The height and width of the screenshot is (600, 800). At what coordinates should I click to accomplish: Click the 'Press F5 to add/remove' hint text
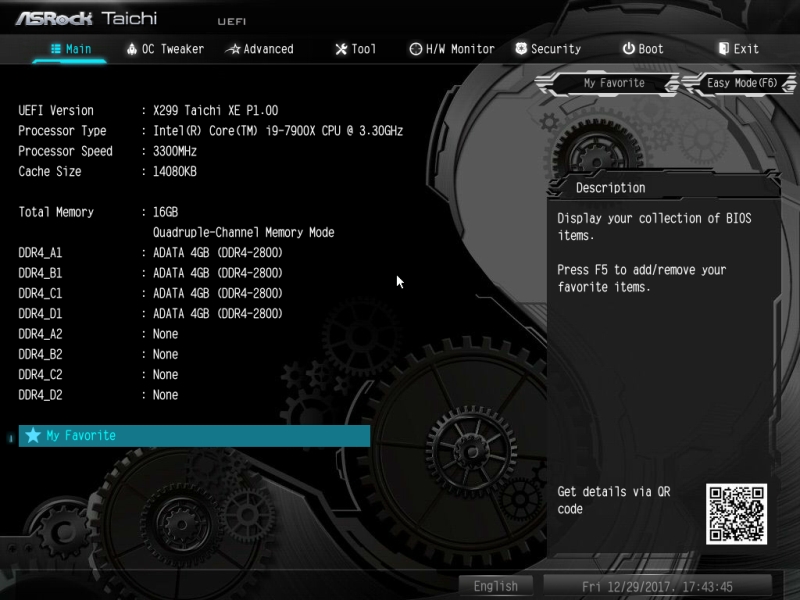641,279
